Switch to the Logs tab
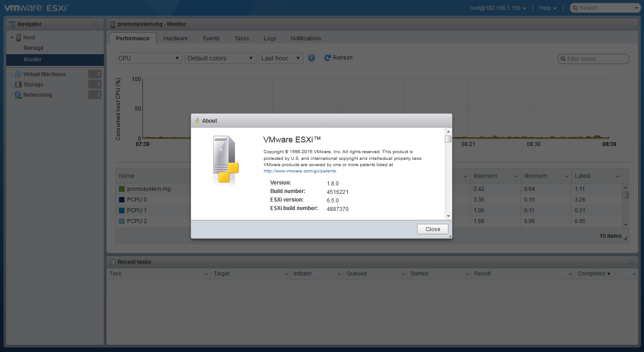 click(x=270, y=39)
